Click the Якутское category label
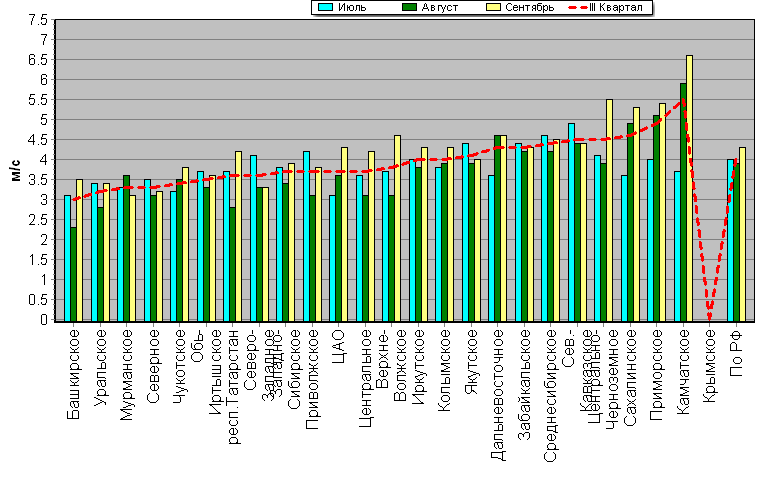777x479 pixels. click(x=472, y=362)
